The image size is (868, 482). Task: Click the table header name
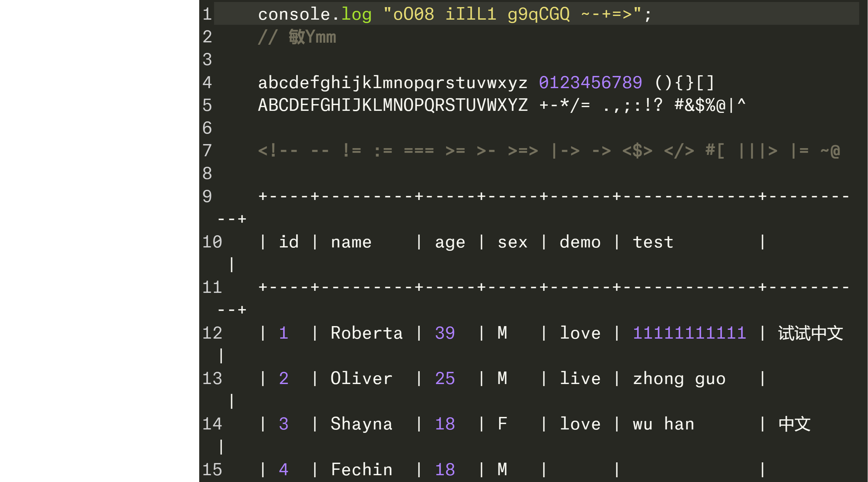[351, 242]
